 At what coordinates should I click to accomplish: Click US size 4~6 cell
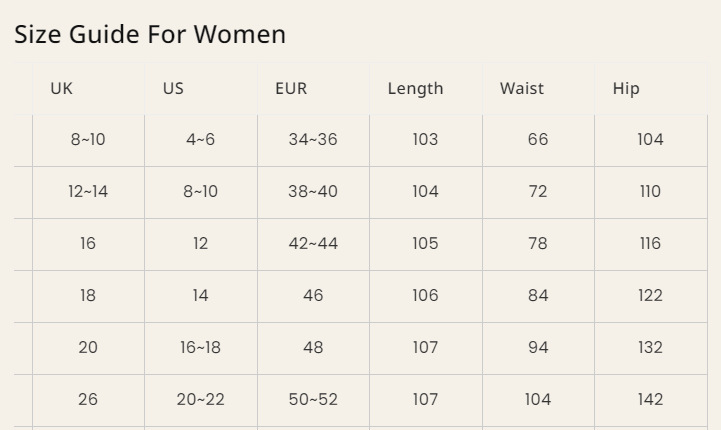click(x=200, y=139)
